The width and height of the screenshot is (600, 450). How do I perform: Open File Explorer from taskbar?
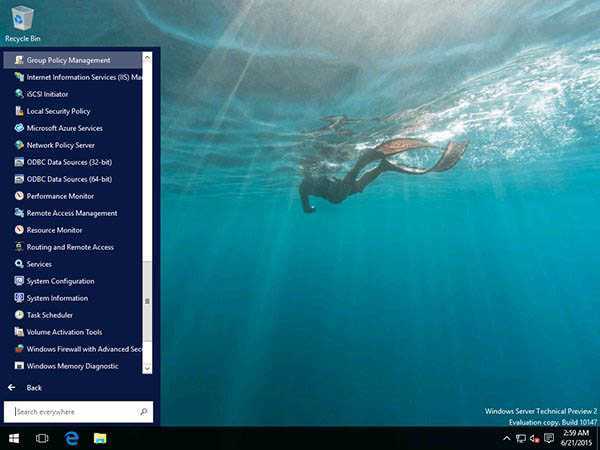pos(100,438)
